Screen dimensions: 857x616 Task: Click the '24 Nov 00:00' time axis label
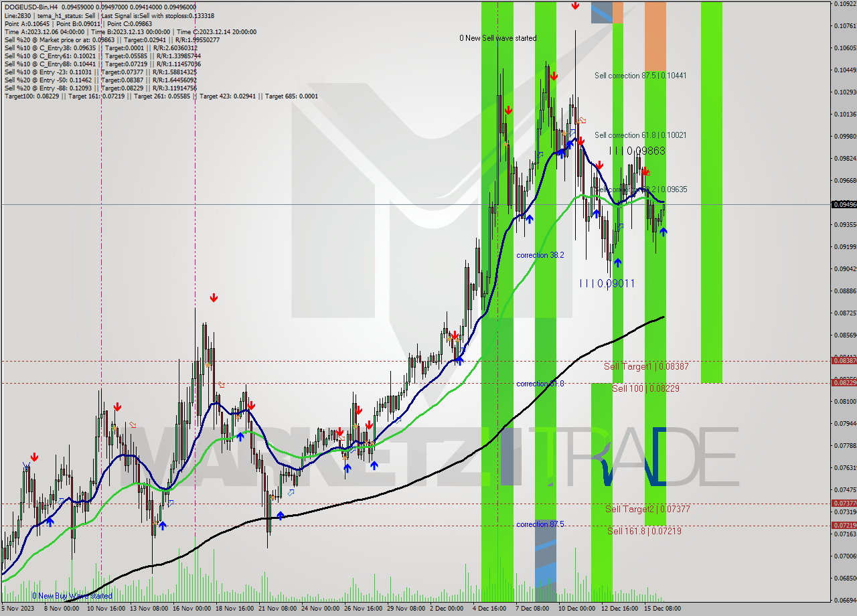(x=321, y=609)
